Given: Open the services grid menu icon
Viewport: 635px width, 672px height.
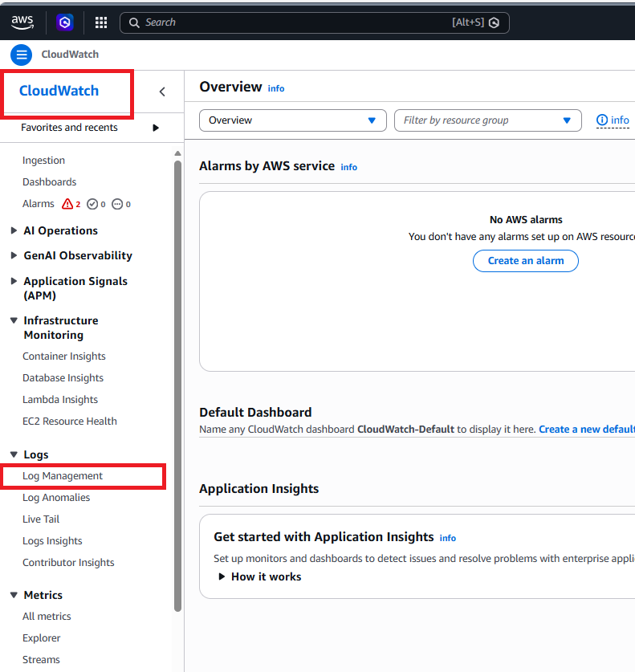Looking at the screenshot, I should click(x=101, y=22).
